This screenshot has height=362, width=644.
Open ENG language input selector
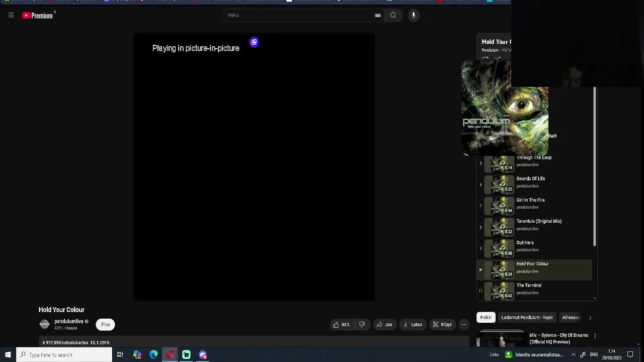pyautogui.click(x=594, y=355)
